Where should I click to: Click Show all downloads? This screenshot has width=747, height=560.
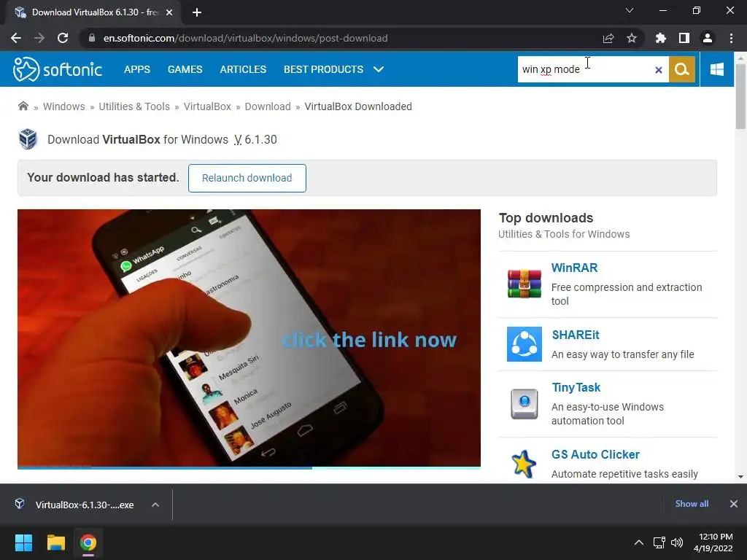click(x=692, y=504)
